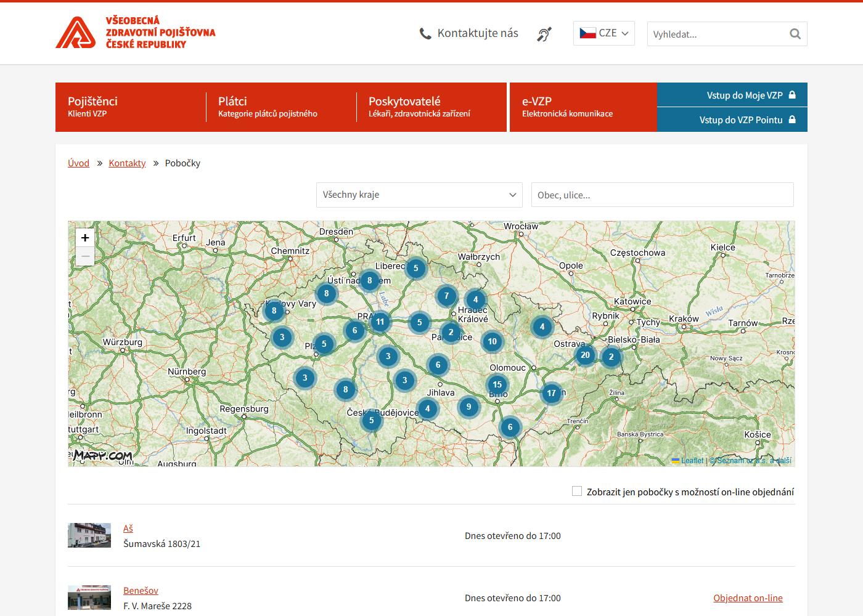Expand the Všechny kraje region dropdown
Image resolution: width=863 pixels, height=616 pixels.
click(x=419, y=195)
